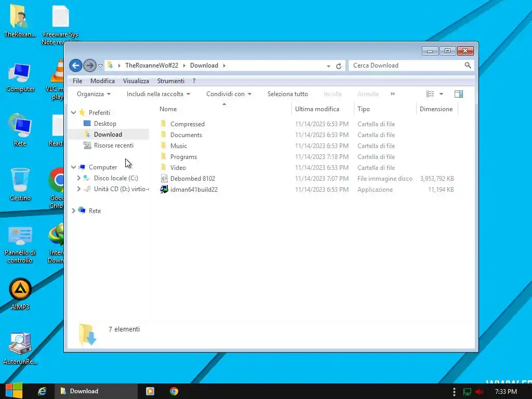Image resolution: width=532 pixels, height=399 pixels.
Task: Select the Programs folder icon
Action: [164, 156]
